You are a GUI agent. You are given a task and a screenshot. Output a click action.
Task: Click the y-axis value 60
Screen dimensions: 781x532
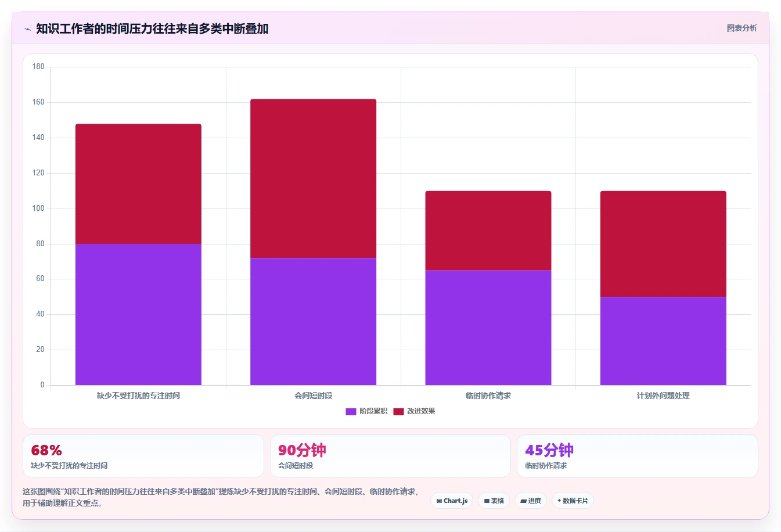coord(40,279)
